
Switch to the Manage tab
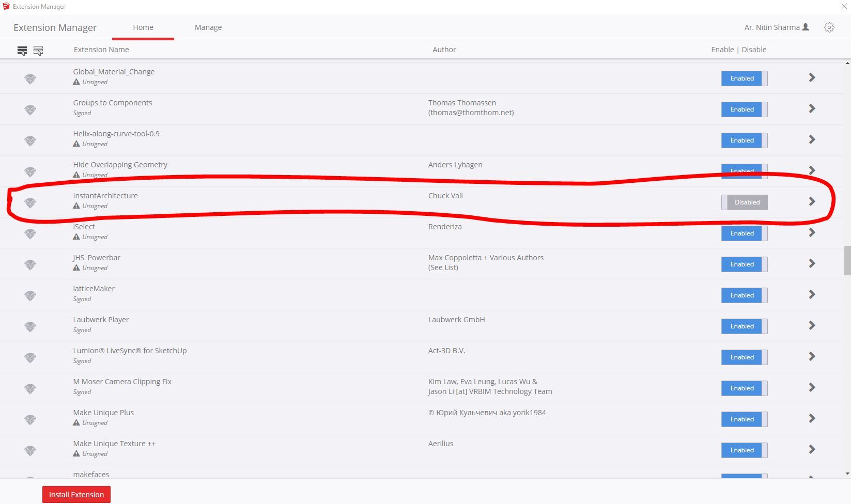tap(208, 27)
